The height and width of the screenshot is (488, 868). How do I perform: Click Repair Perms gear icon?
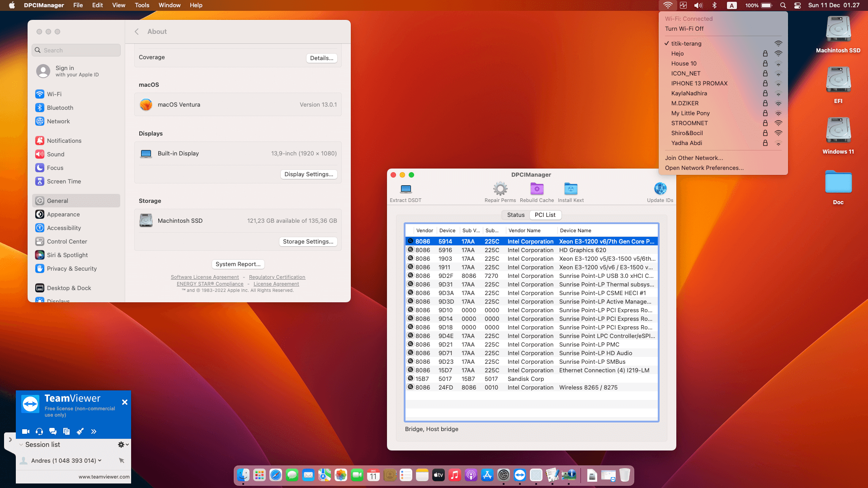click(500, 188)
